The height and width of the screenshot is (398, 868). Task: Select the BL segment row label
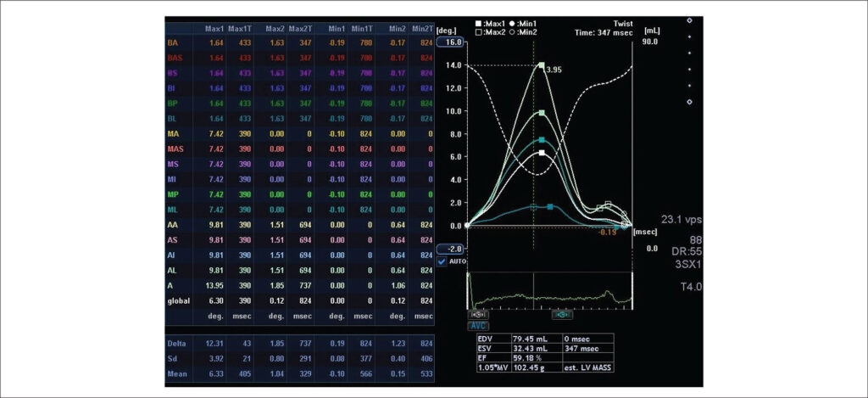[x=173, y=118]
